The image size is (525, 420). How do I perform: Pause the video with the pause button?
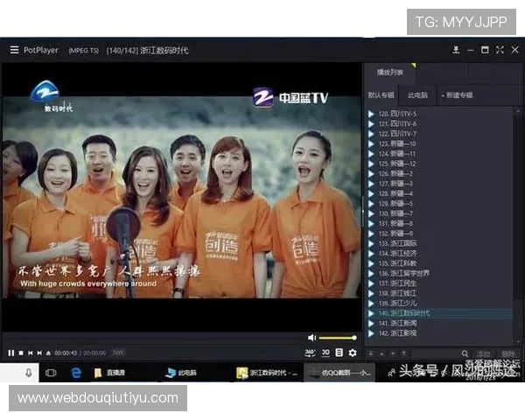[11, 353]
